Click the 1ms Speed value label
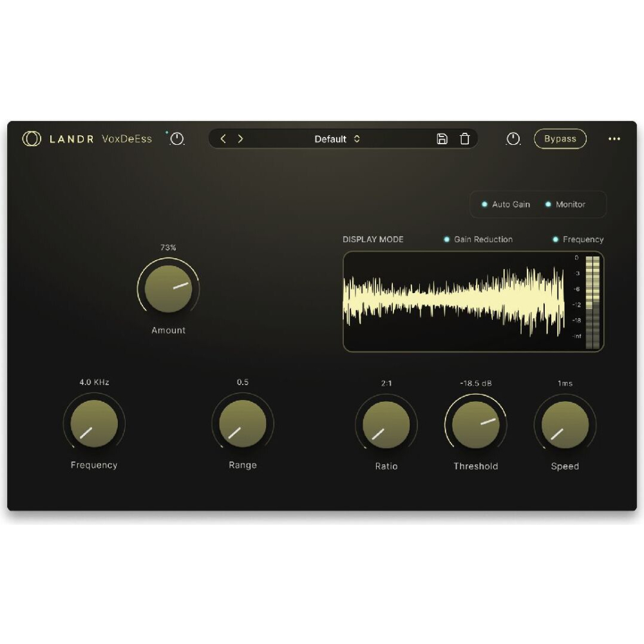Image resolution: width=644 pixels, height=644 pixels. pyautogui.click(x=565, y=383)
